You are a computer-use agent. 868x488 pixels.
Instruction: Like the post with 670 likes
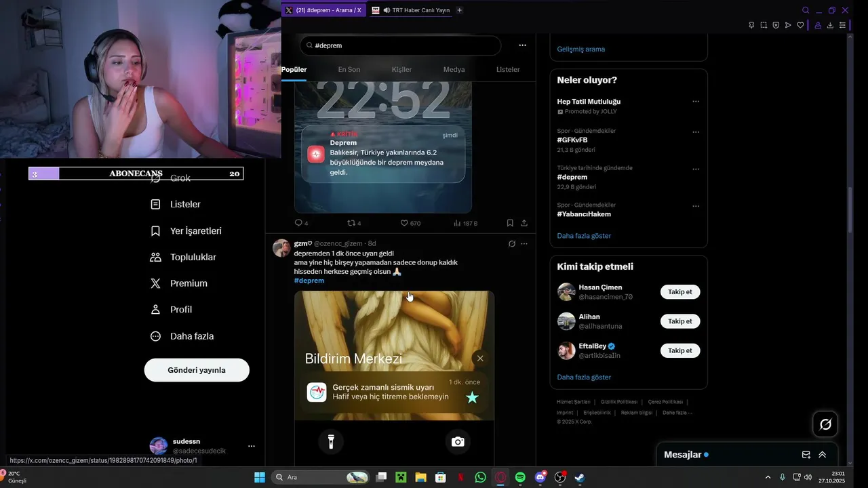410,223
